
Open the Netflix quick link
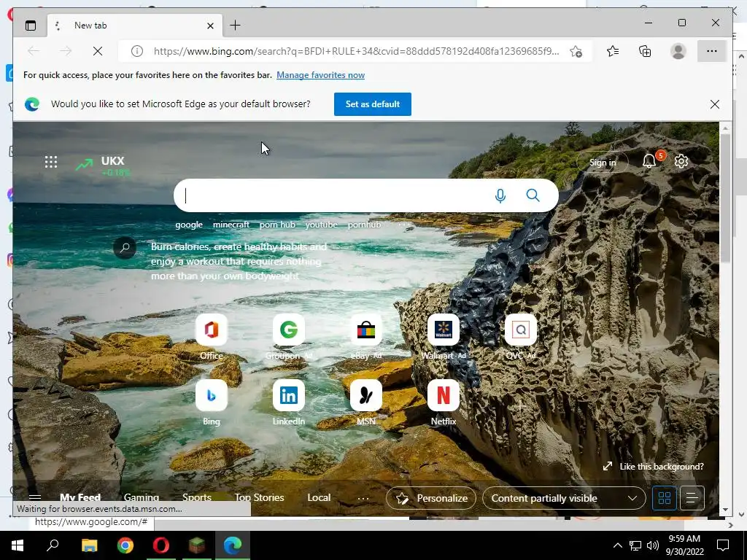[x=444, y=402]
